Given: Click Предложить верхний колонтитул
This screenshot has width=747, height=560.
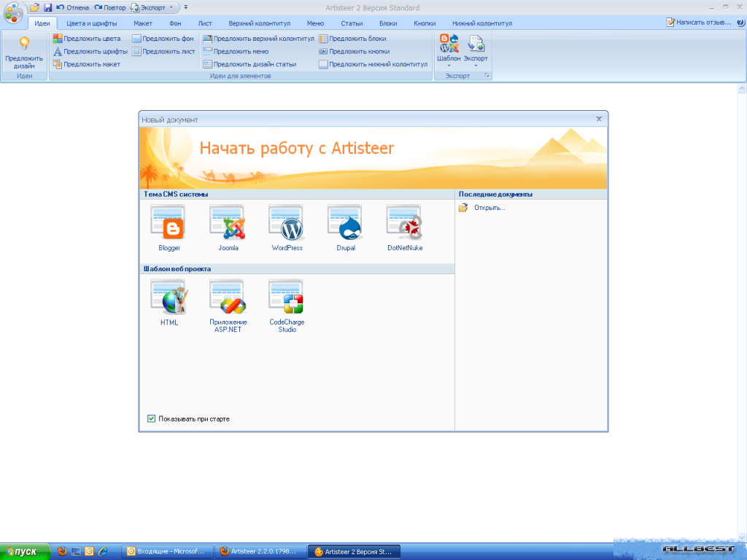Looking at the screenshot, I should coord(259,39).
